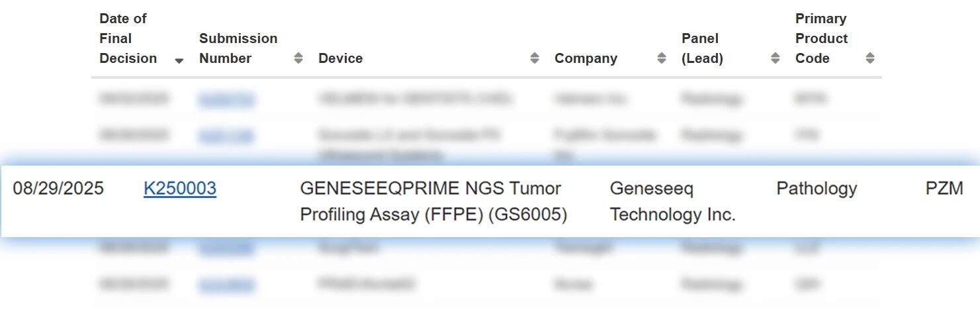Select the Company column header label
The width and height of the screenshot is (980, 310).
pos(586,58)
